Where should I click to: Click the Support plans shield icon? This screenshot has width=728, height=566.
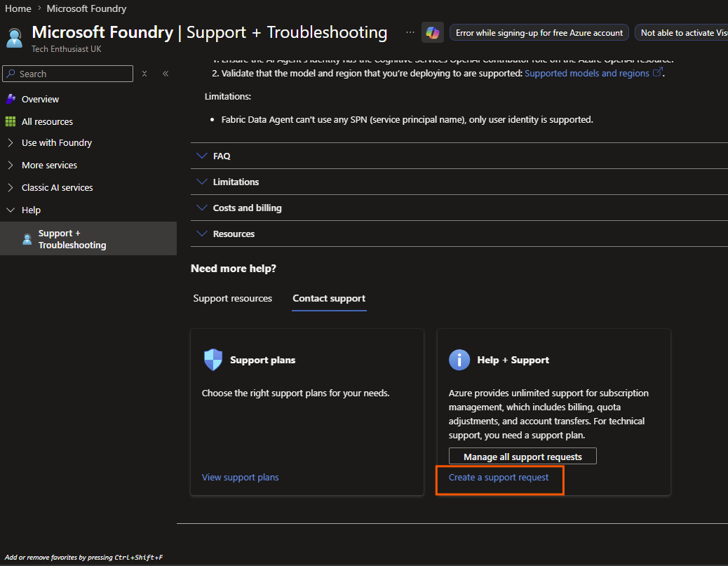pyautogui.click(x=213, y=359)
